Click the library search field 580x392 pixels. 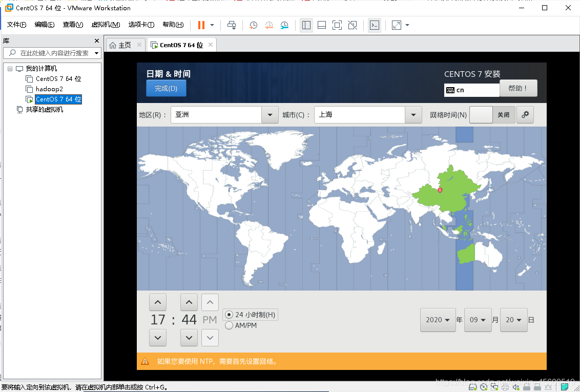pos(52,53)
